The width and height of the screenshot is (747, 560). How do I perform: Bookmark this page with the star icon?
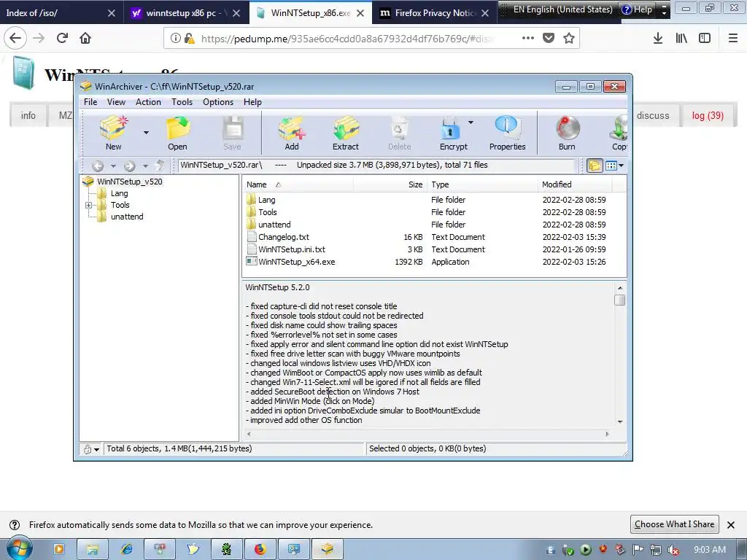point(569,38)
